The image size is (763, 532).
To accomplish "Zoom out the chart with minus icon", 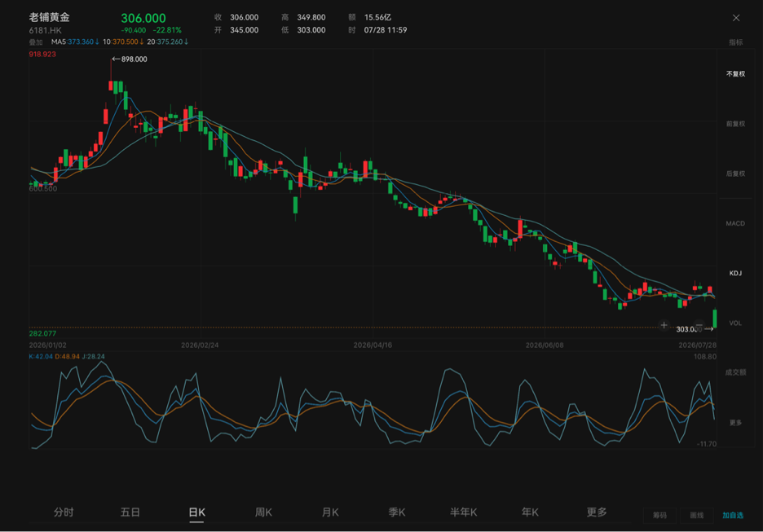I will (x=699, y=325).
